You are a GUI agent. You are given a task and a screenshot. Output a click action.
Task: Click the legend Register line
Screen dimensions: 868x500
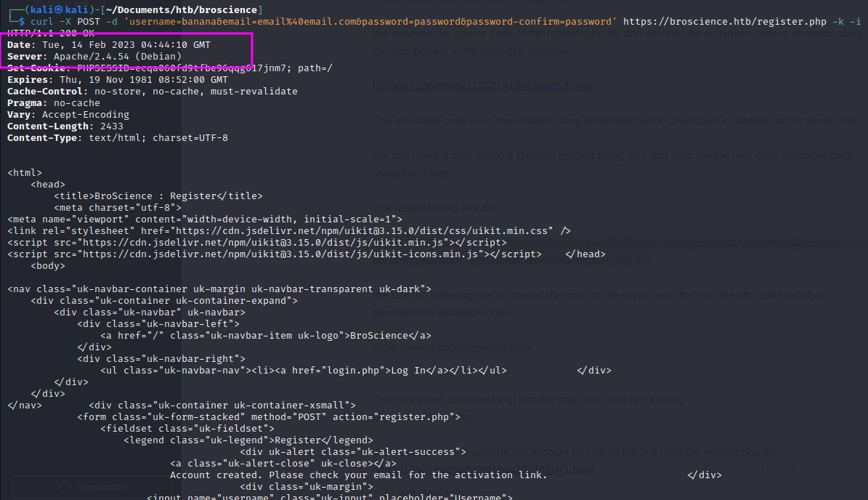point(248,440)
